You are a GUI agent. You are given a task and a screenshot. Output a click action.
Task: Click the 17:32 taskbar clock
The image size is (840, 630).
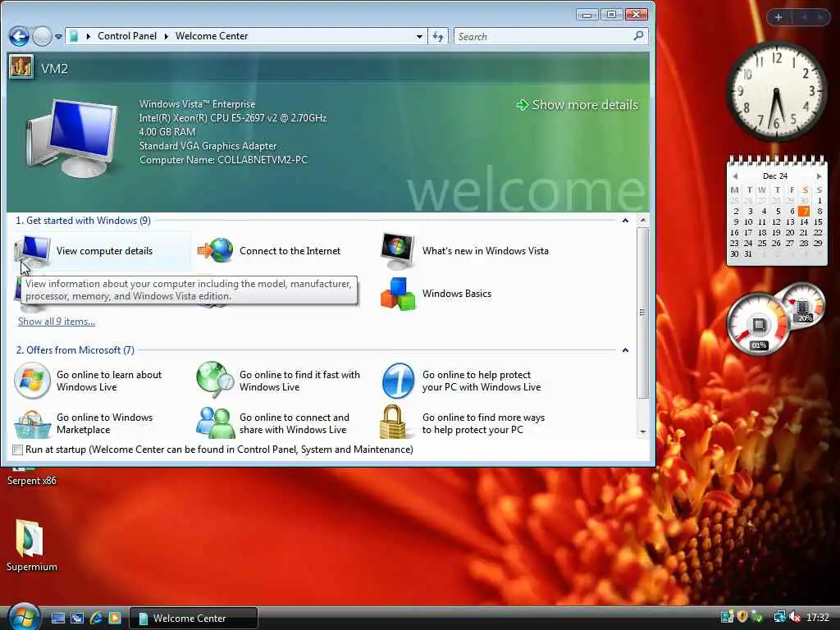point(818,618)
